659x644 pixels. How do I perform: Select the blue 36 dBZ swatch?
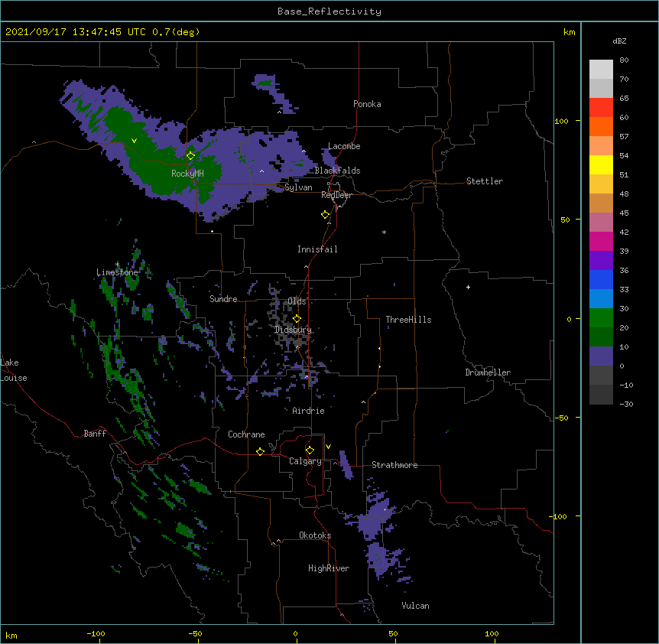click(601, 279)
